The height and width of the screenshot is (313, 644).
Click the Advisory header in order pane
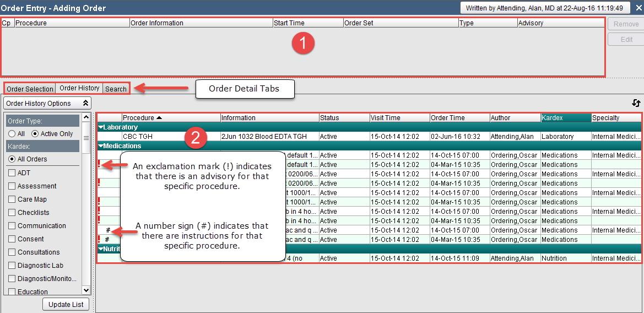tap(561, 23)
